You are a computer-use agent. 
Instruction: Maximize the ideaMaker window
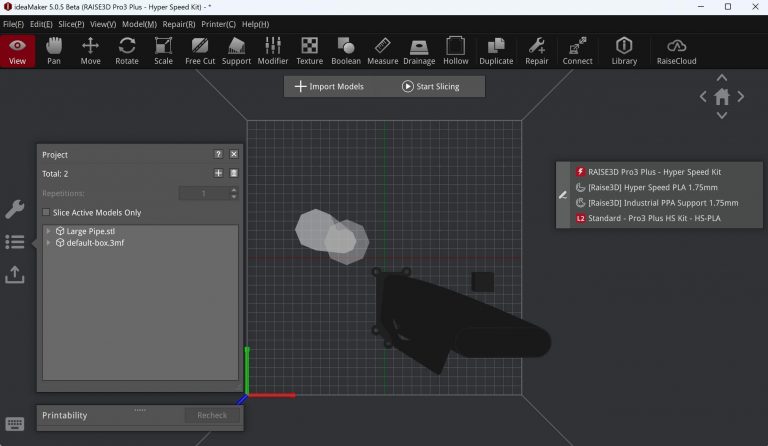[728, 7]
